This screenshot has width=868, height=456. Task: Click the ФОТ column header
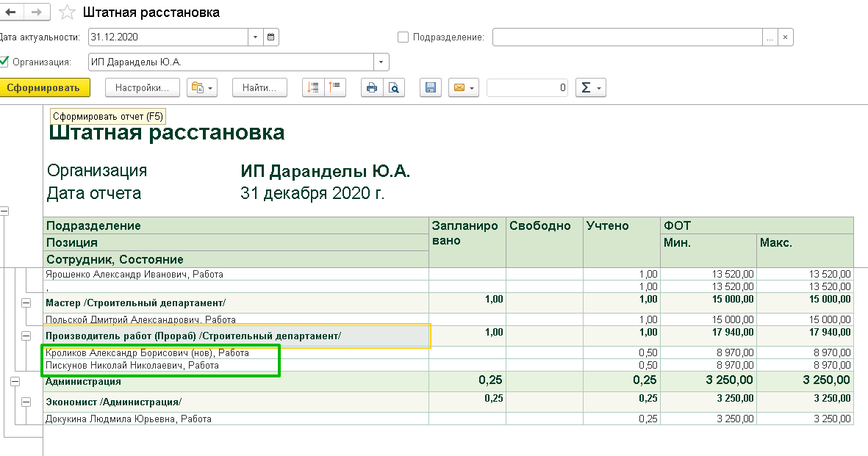[757, 225]
